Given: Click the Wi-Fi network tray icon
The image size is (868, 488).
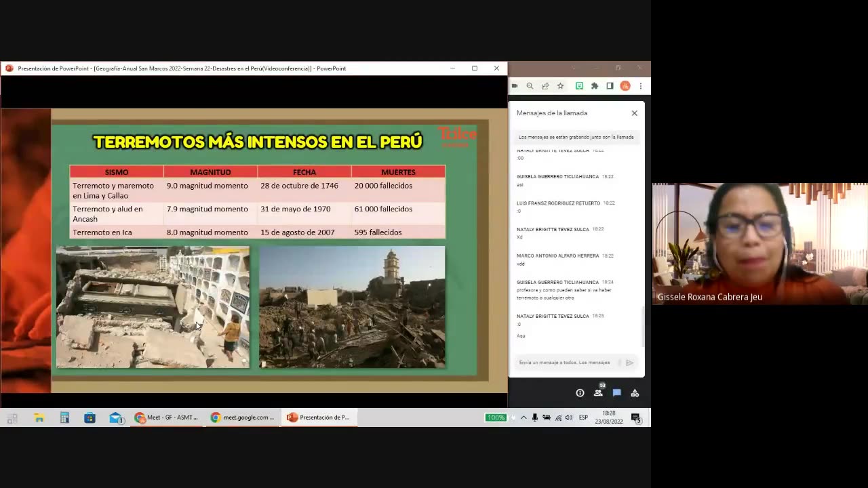Looking at the screenshot, I should [x=558, y=418].
